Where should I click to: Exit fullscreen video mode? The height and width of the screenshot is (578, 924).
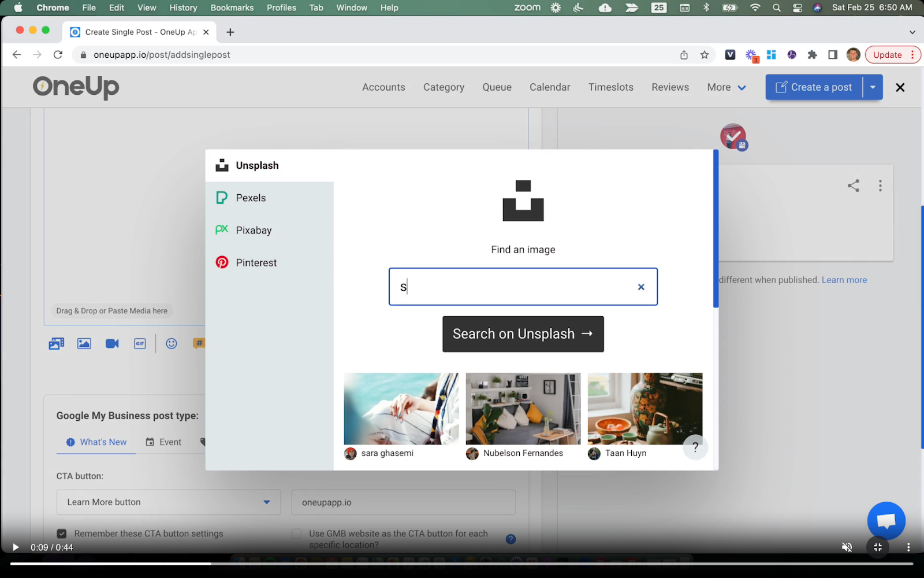[x=878, y=547]
